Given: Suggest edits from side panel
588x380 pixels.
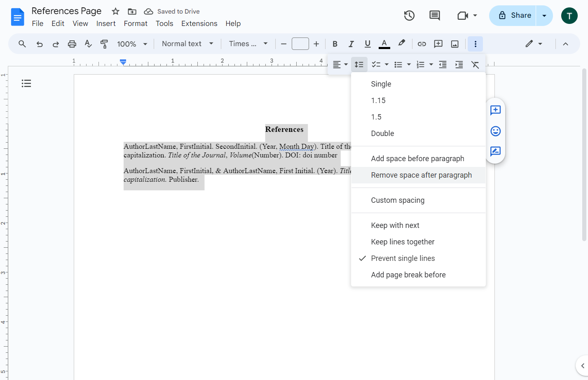Looking at the screenshot, I should 496,151.
